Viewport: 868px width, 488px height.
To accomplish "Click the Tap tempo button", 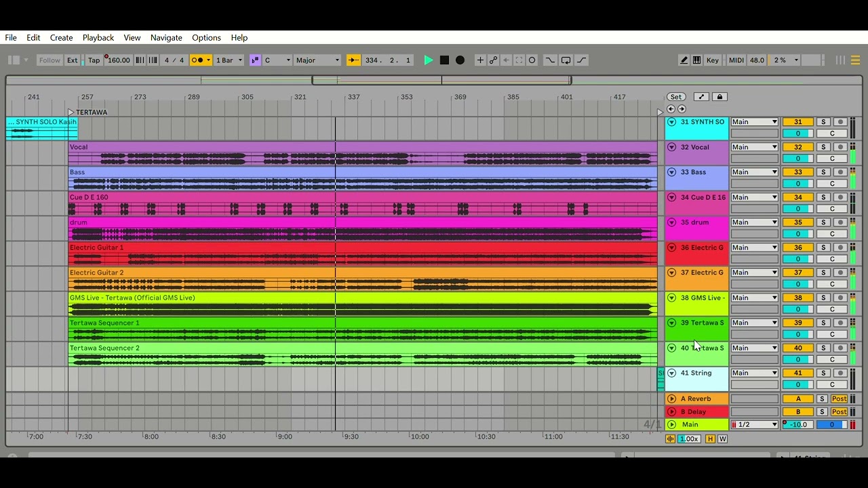I will [94, 60].
